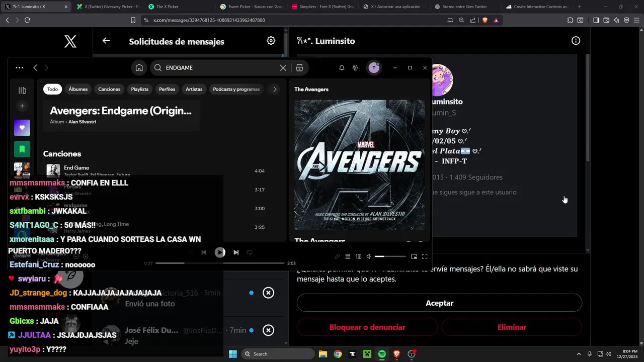The width and height of the screenshot is (644, 362).
Task: Dismiss José Félix Du... message request
Action: pos(269,330)
